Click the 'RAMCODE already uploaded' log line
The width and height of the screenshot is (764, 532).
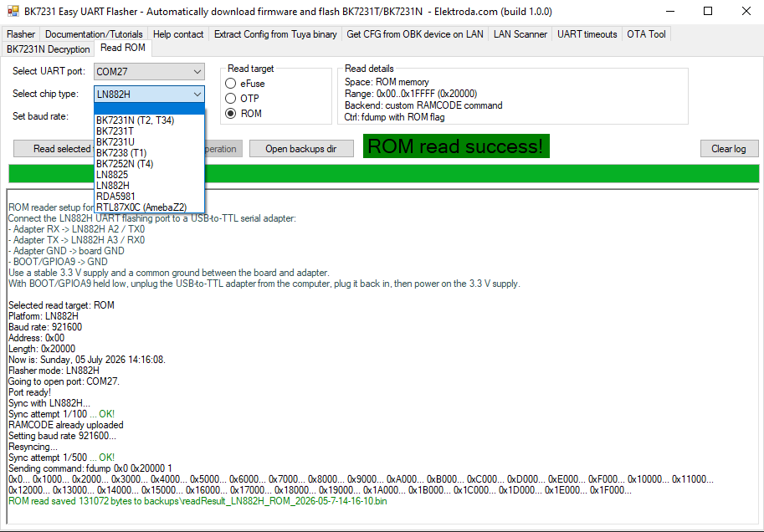pyautogui.click(x=66, y=425)
